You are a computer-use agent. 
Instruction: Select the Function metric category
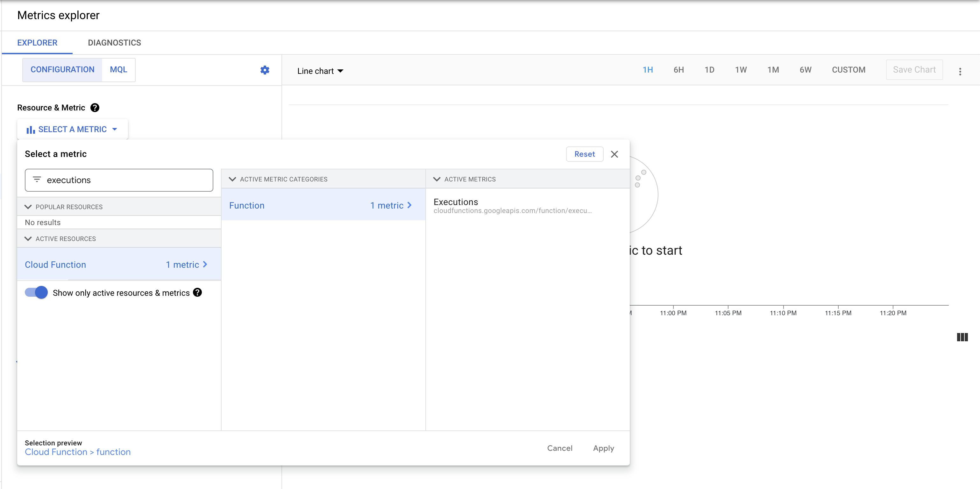323,205
